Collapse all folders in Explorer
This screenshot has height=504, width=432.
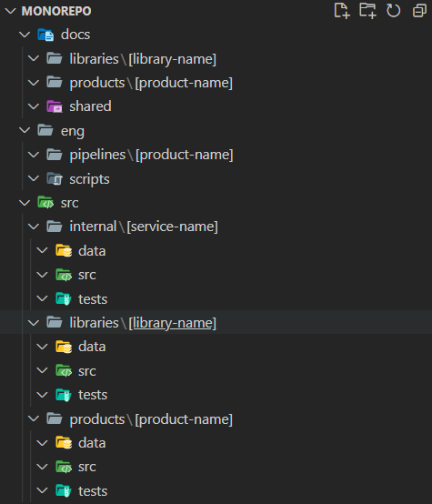pos(419,11)
